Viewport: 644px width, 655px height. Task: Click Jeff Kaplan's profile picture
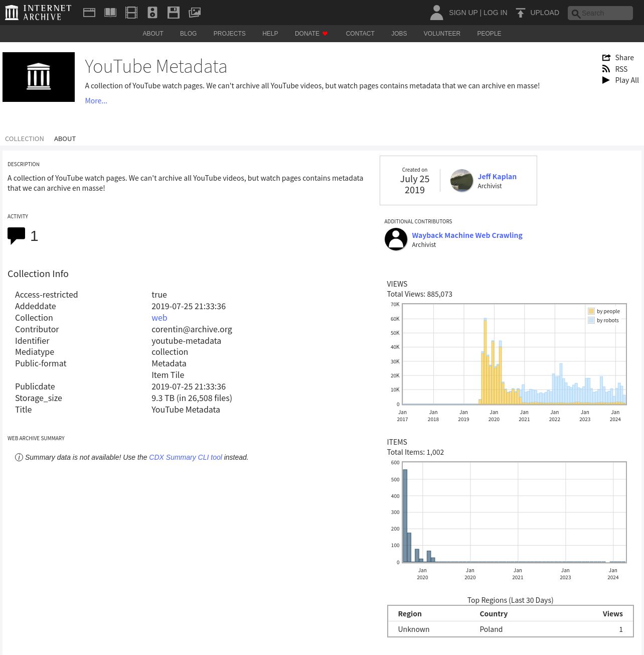click(461, 180)
